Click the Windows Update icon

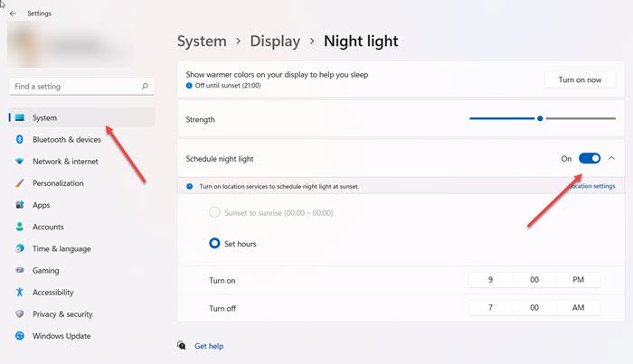coord(20,336)
